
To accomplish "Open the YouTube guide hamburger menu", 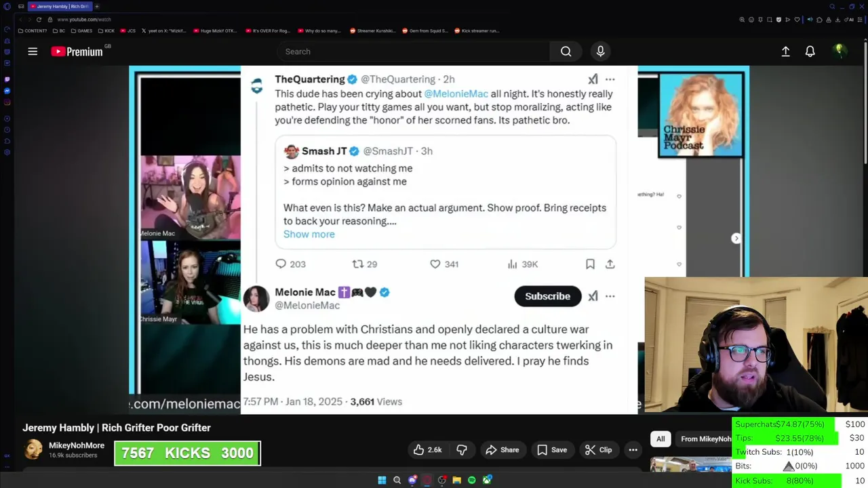I will click(33, 52).
